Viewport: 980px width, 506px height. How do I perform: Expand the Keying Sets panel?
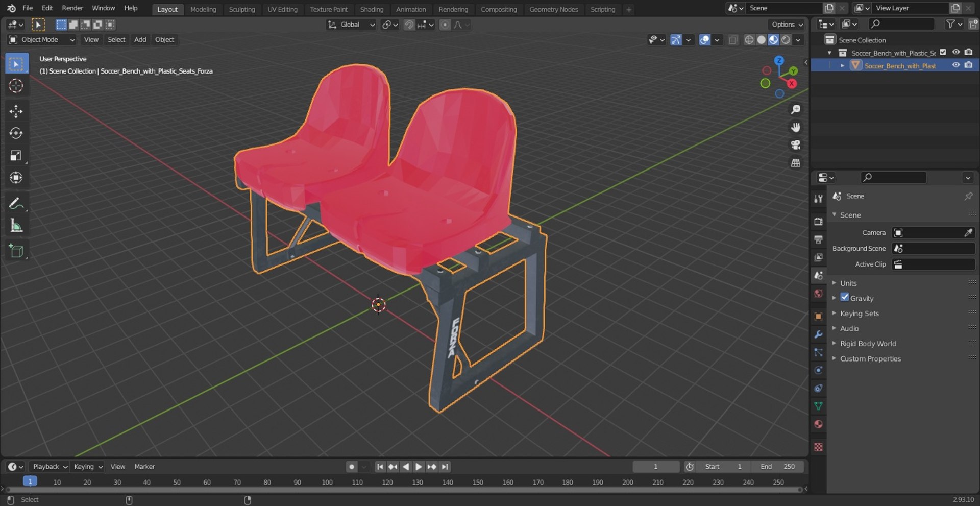pyautogui.click(x=860, y=313)
